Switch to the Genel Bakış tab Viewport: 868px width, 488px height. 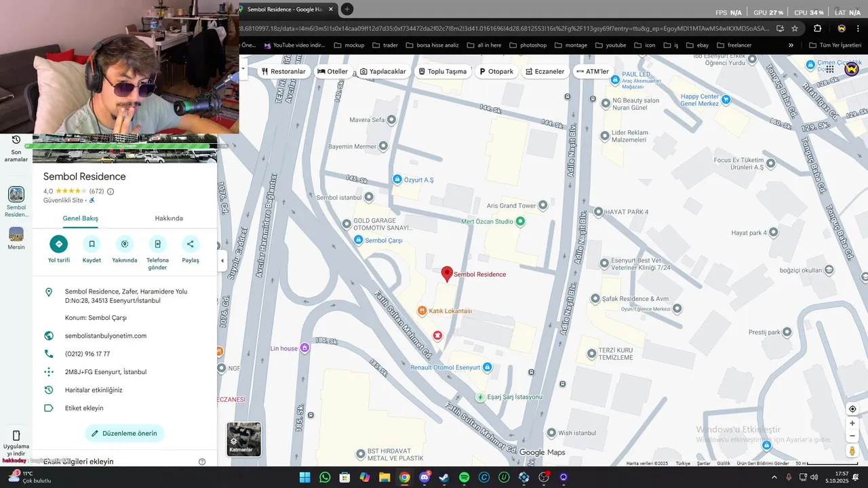(81, 218)
